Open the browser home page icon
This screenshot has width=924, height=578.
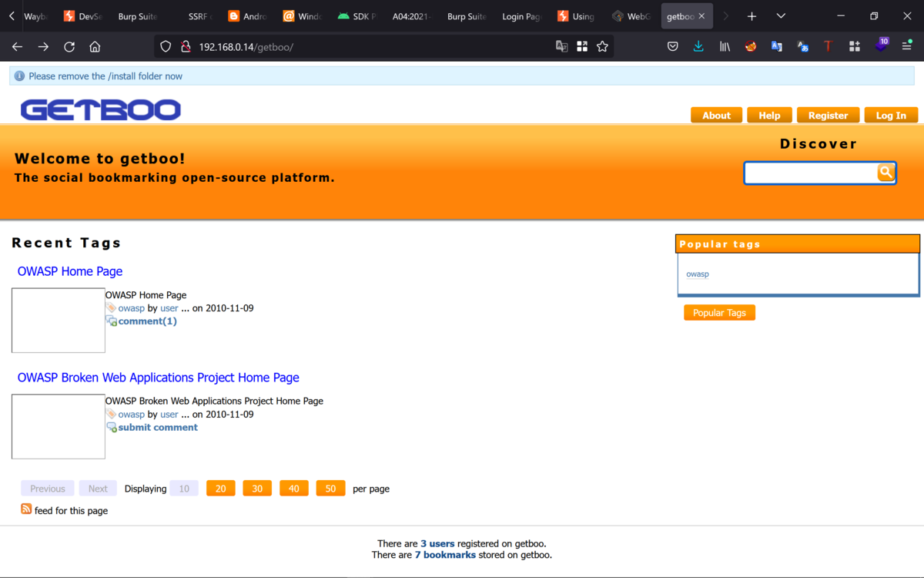[95, 47]
